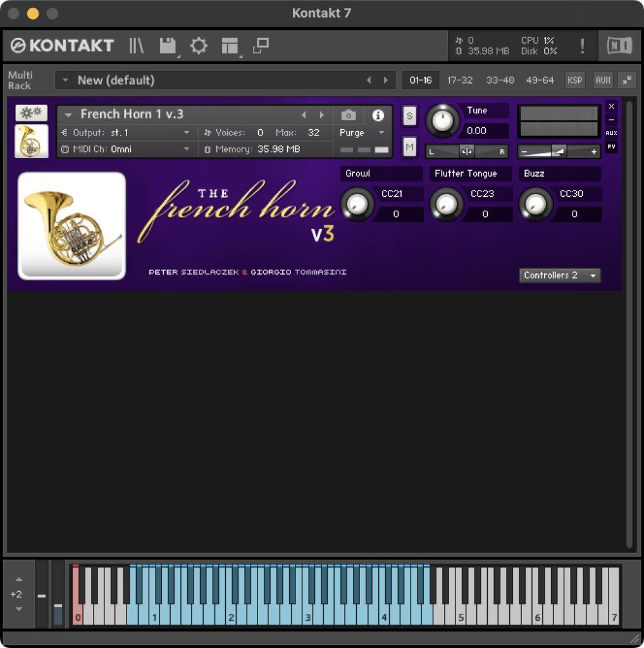Mute the French Horn instrument
The height and width of the screenshot is (648, 644).
click(409, 147)
